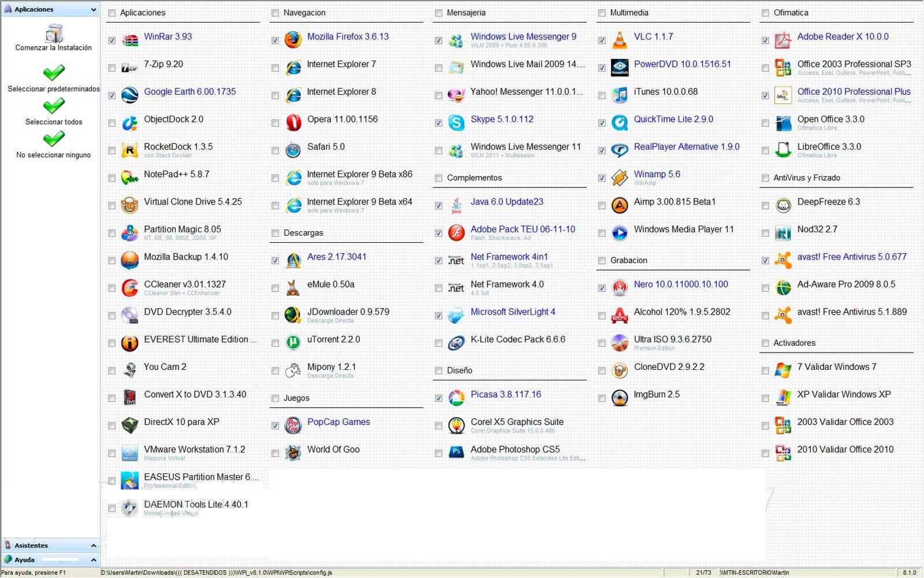Click the EVEREST Ultimate Edition icon

point(130,343)
